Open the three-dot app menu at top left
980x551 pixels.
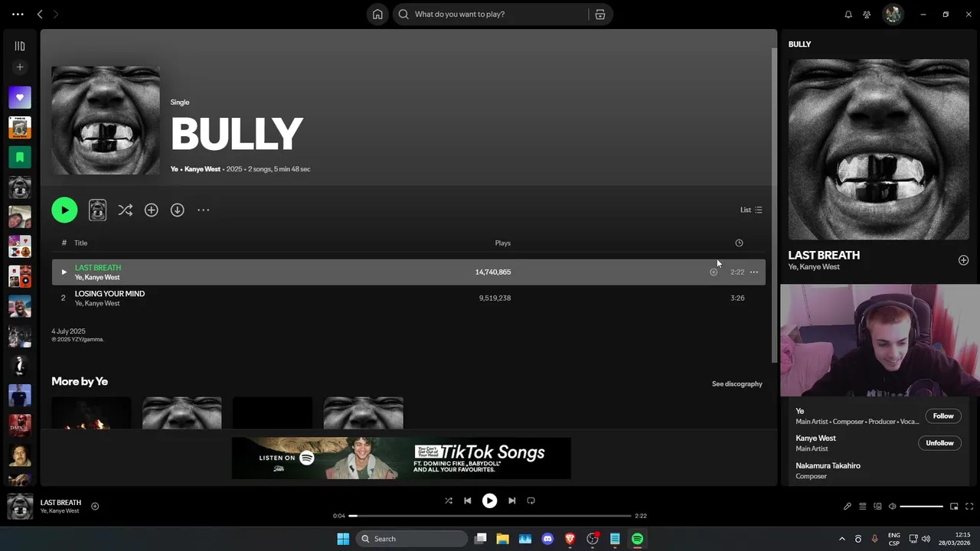click(x=18, y=14)
